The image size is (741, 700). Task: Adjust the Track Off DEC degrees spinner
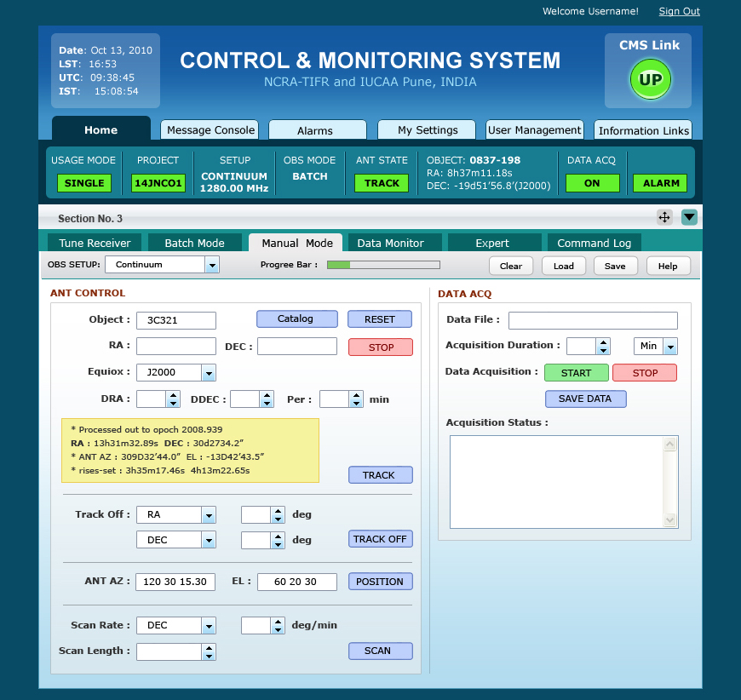tap(278, 540)
